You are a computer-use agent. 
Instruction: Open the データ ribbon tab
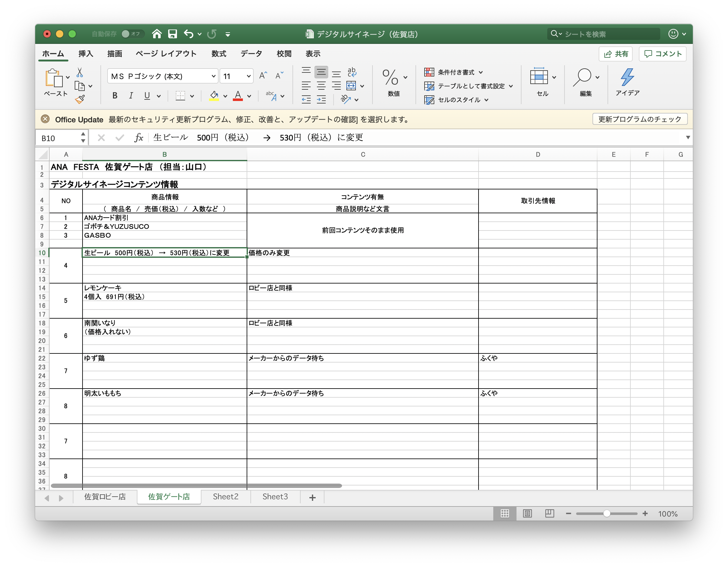coord(251,54)
